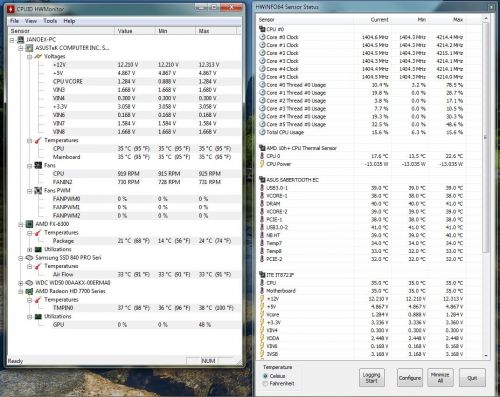The width and height of the screenshot is (500, 397).
Task: Click the Vcore voltage icon in HWiNFO64
Action: click(262, 314)
